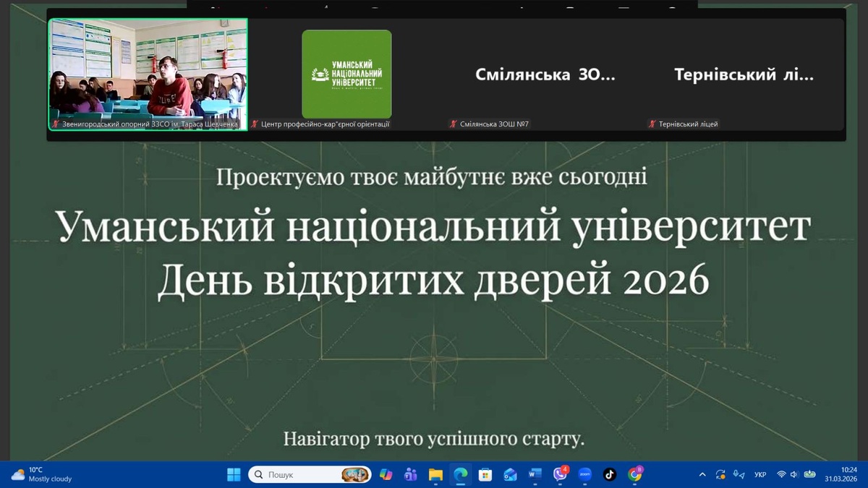The image size is (868, 488).
Task: Select Смілянська ЗОШ №7 participant tile
Action: (x=545, y=74)
